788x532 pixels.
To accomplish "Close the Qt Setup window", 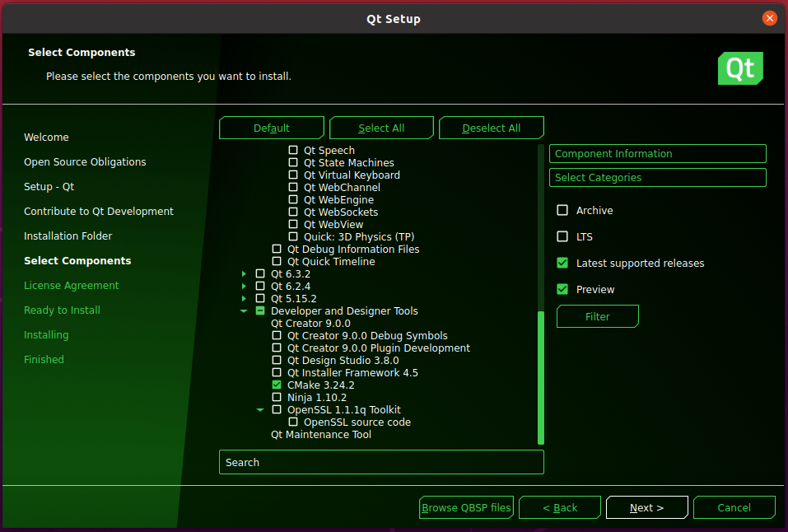I will tap(769, 18).
